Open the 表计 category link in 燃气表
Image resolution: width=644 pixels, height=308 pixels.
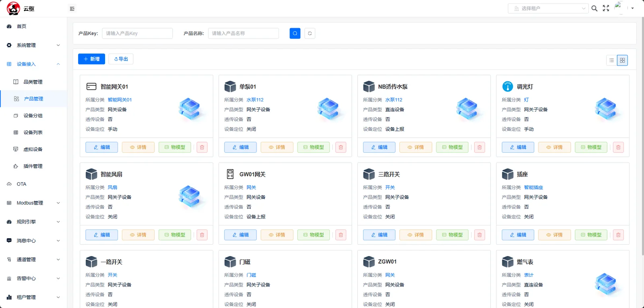click(x=528, y=275)
